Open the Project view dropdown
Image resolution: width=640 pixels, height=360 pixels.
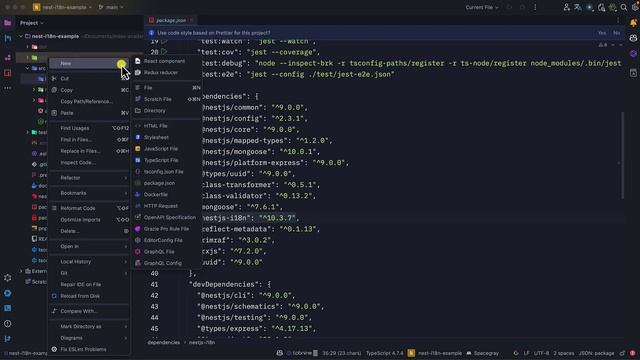(x=32, y=23)
